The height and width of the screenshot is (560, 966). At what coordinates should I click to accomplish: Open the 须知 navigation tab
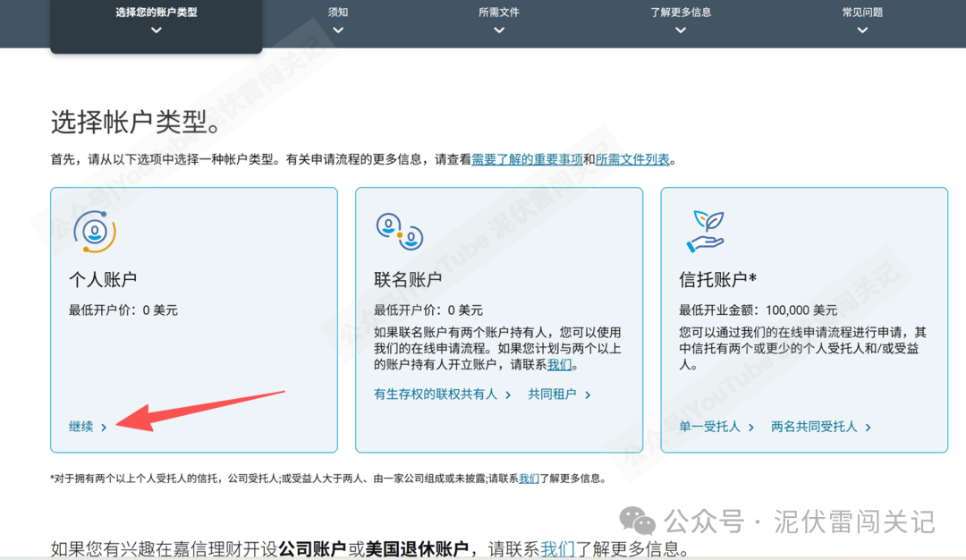tap(337, 13)
